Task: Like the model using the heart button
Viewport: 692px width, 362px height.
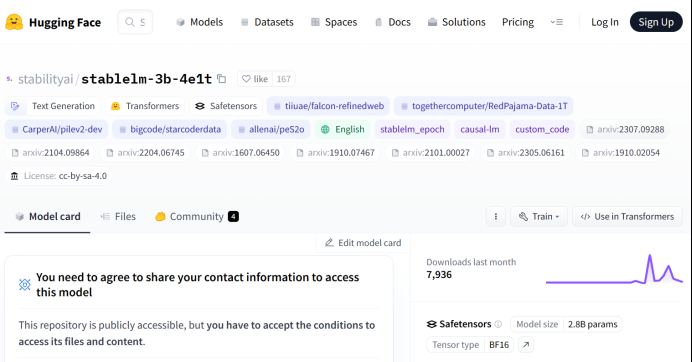Action: 255,79
